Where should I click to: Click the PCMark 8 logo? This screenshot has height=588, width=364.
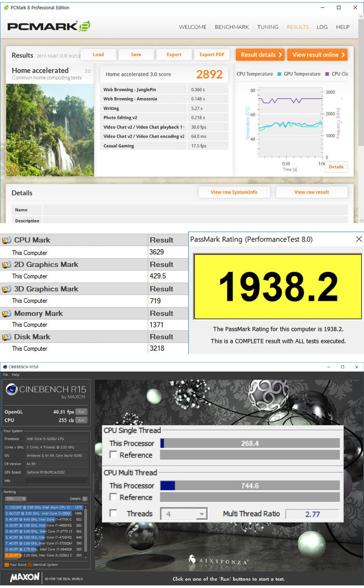tap(49, 27)
